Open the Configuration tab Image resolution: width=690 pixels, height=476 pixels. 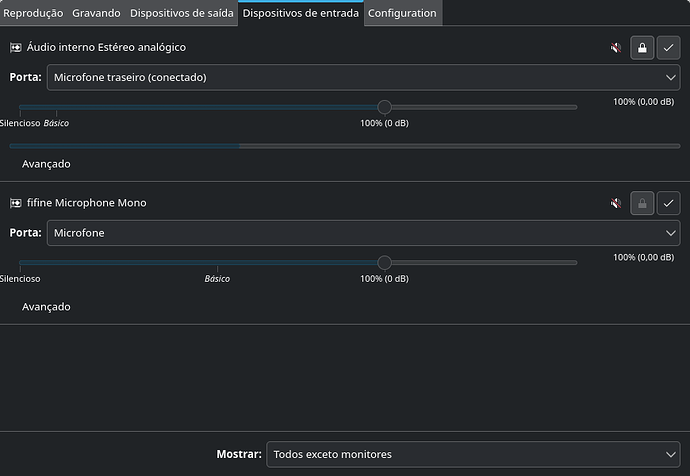(x=402, y=13)
